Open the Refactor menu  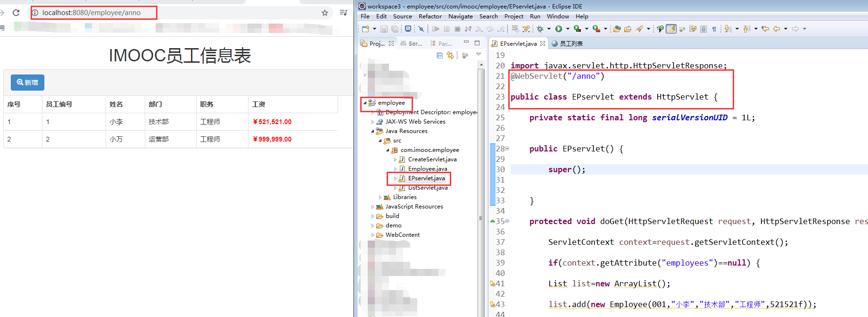430,17
